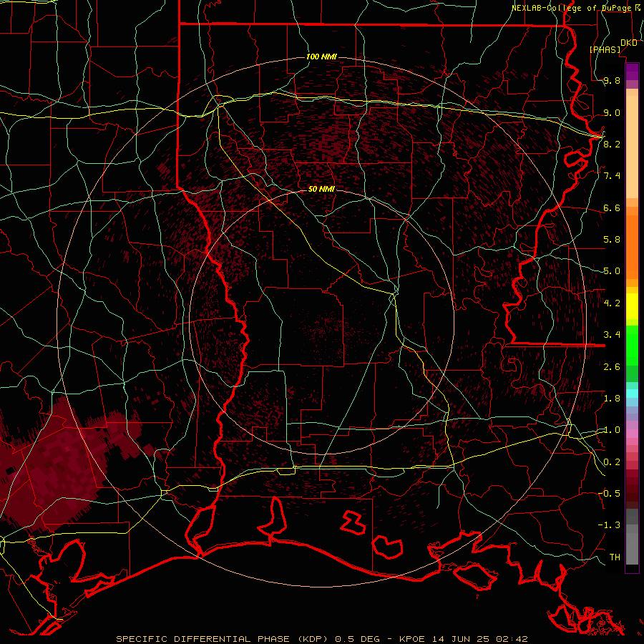Pick the purple swatch atop the color bar

(632, 72)
